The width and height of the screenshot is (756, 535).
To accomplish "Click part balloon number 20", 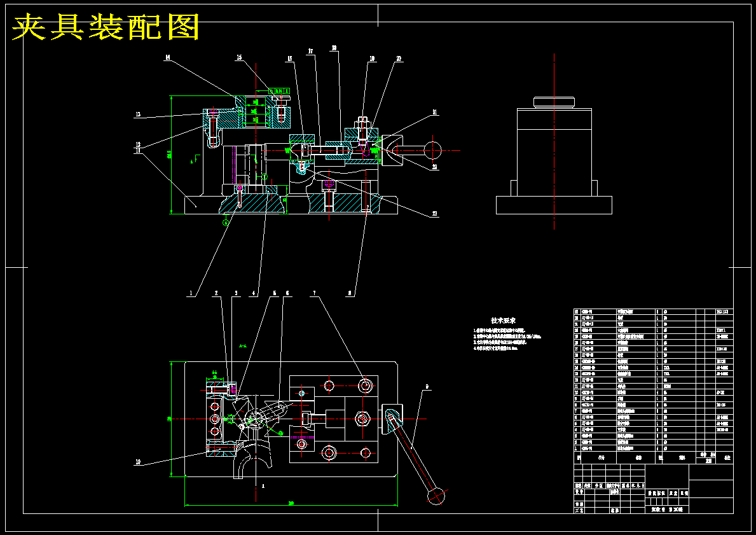I will pyautogui.click(x=399, y=59).
